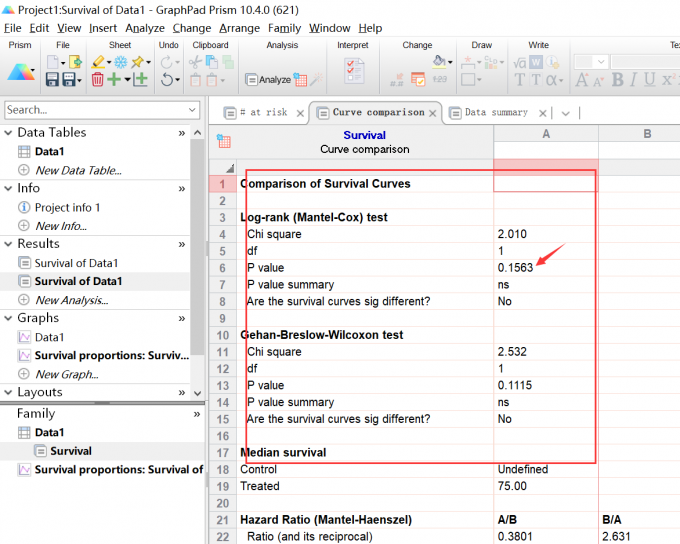Open the new file dropdown arrow
This screenshot has width=680, height=544.
tap(63, 63)
